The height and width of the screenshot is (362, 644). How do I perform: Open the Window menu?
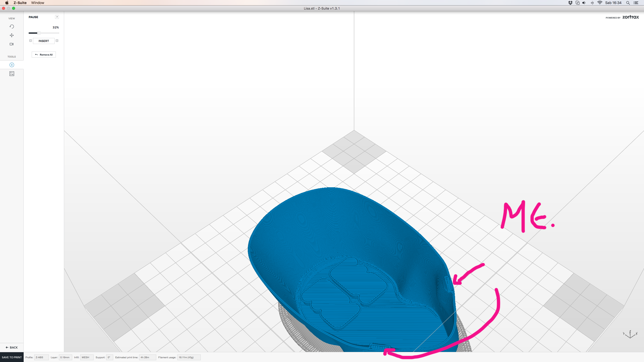[37, 3]
